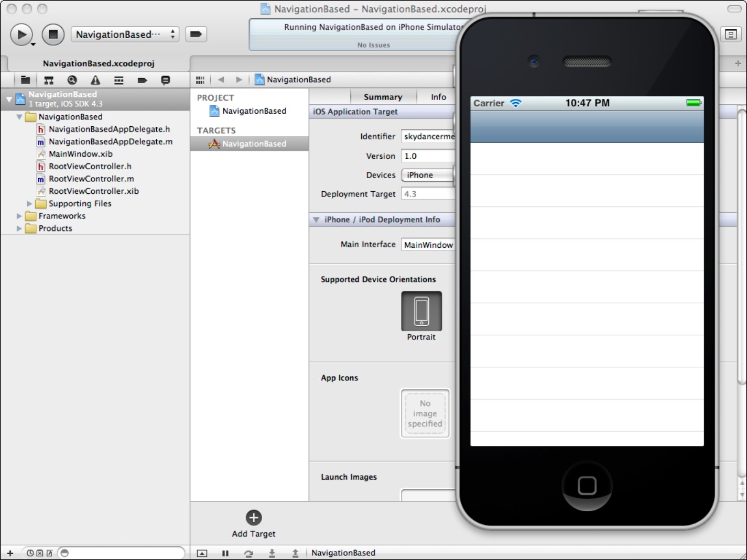Click the new tab plus button
Viewport: 747px width, 560px height.
pyautogui.click(x=738, y=63)
